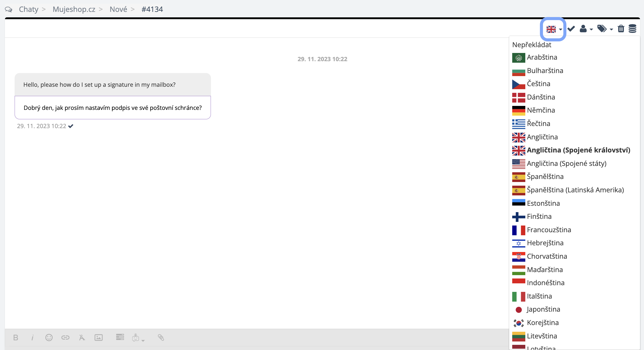Open translation language flag dropdown
Viewport: 644px width, 350px height.
(554, 29)
